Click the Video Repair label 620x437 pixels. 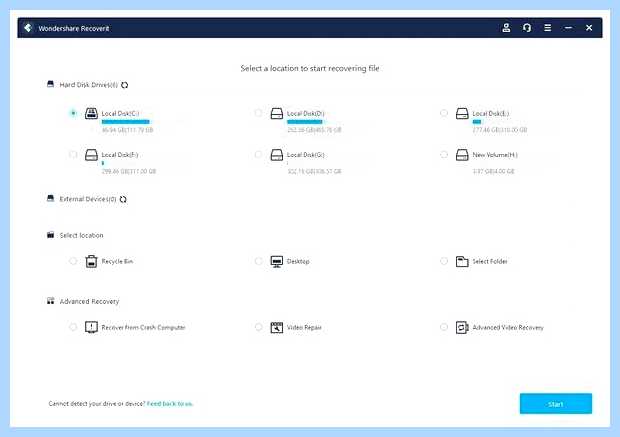point(304,327)
